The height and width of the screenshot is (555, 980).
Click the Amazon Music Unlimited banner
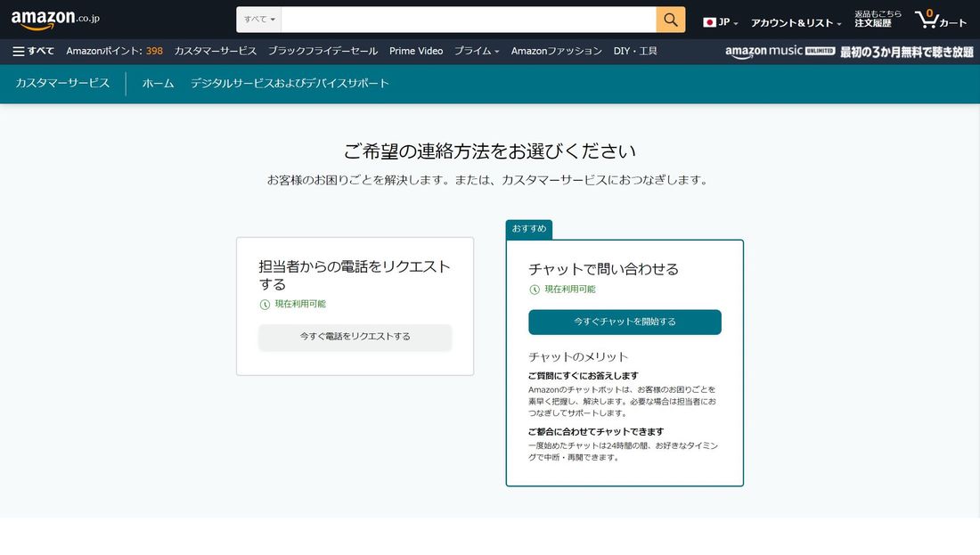coord(849,52)
